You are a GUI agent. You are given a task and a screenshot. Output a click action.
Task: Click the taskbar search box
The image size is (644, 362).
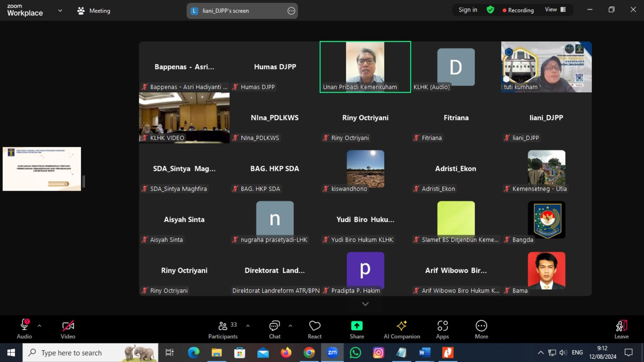[91, 353]
